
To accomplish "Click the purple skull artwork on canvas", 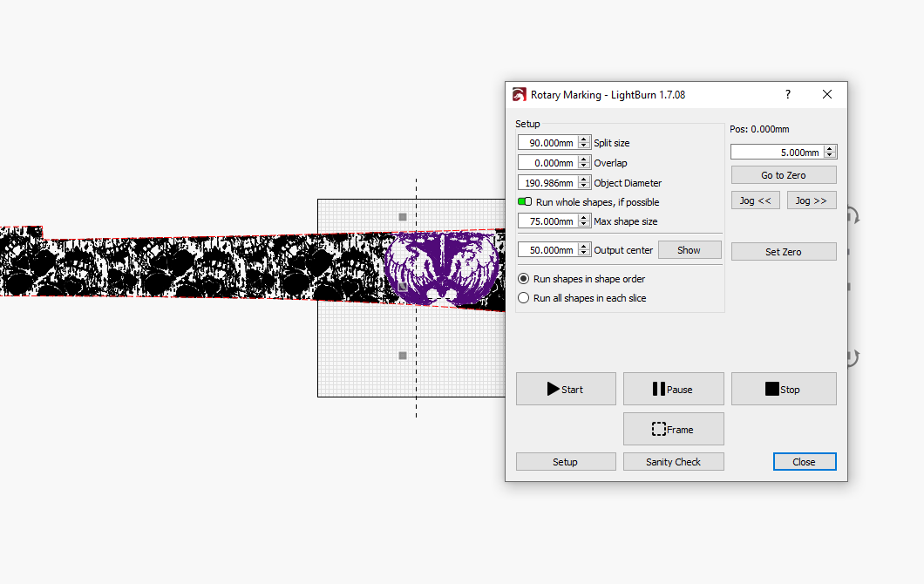I will [442, 268].
